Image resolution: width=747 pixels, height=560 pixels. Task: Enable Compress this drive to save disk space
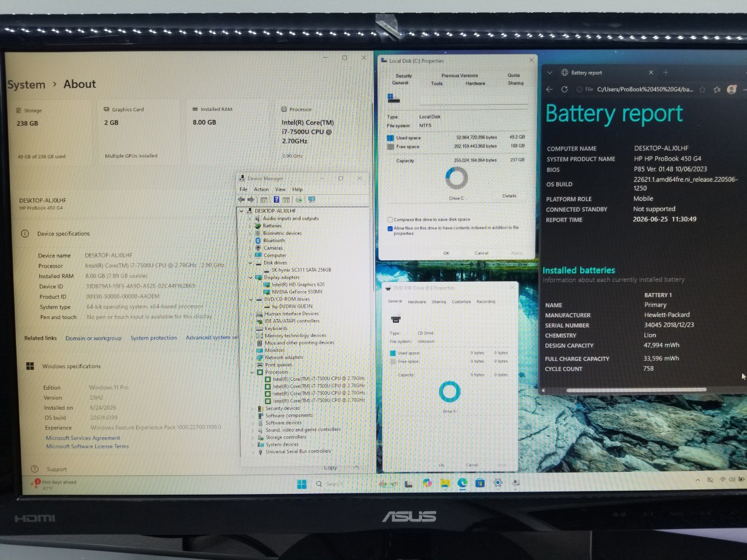pyautogui.click(x=390, y=219)
